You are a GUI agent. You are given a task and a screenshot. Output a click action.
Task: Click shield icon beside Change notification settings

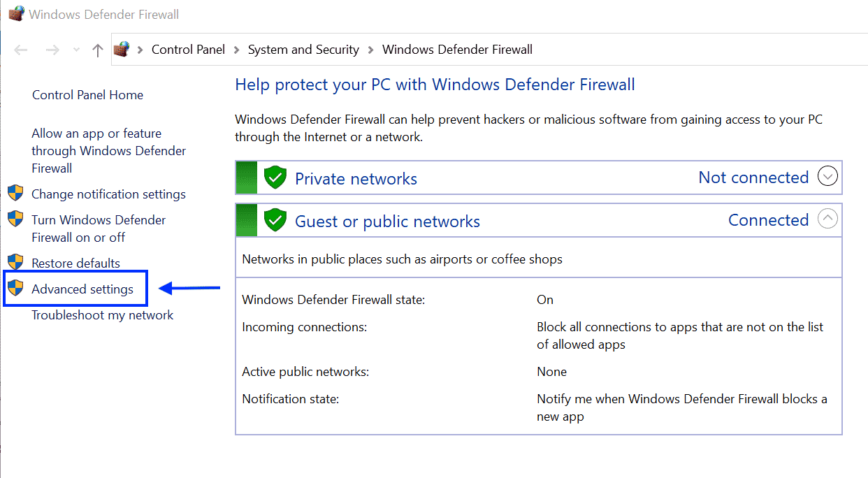tap(15, 194)
